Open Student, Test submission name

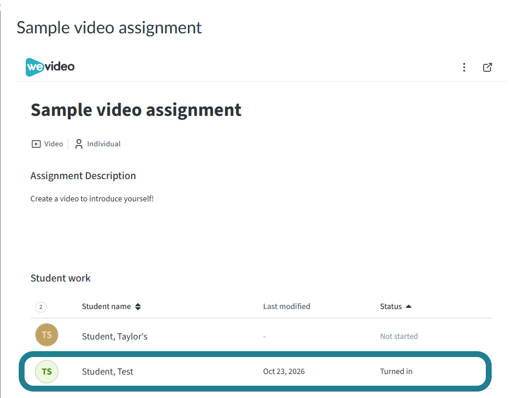[x=108, y=372]
